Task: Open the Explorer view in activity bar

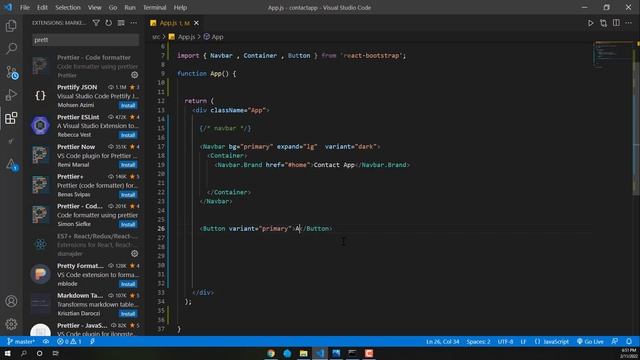Action: 11,26
